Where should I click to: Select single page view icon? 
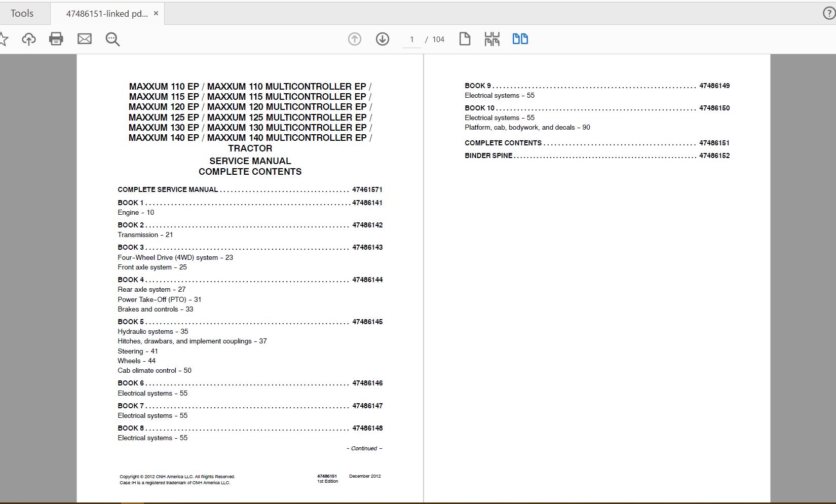coord(465,39)
